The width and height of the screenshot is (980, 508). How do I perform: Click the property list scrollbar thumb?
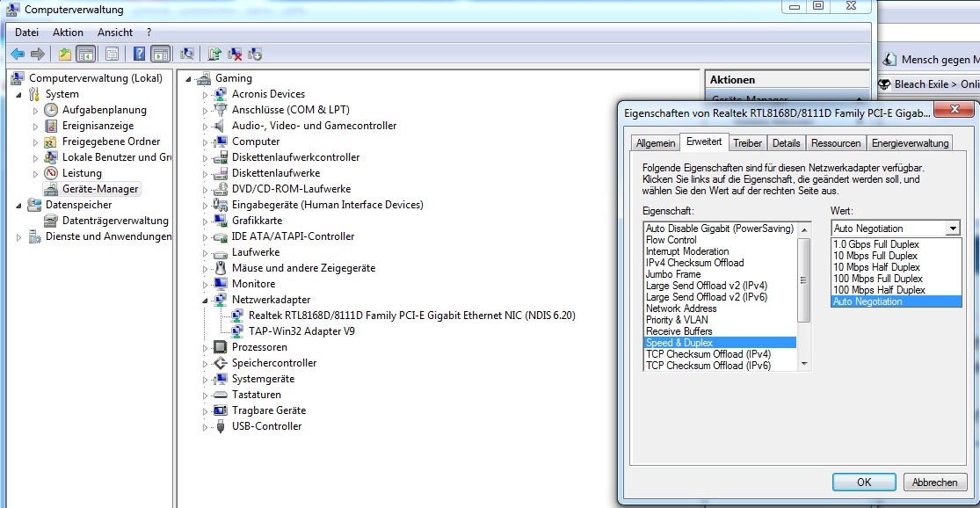803,280
